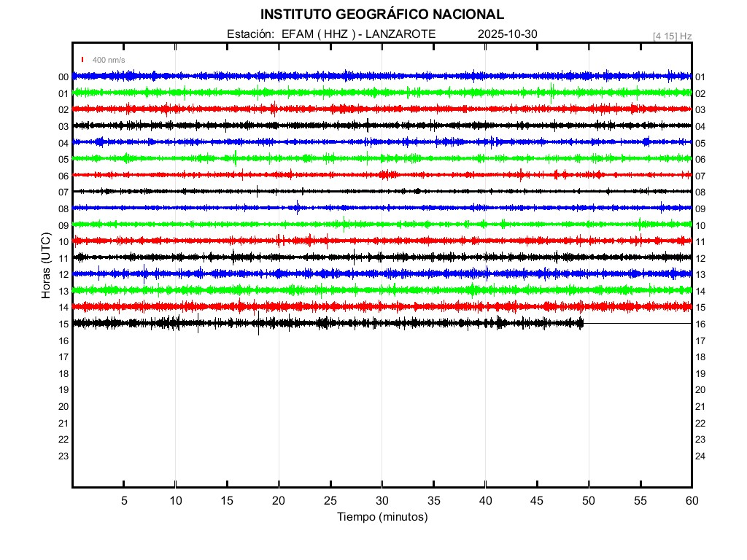
Task: Click where the hour 15 black trace ends
Action: (583, 323)
